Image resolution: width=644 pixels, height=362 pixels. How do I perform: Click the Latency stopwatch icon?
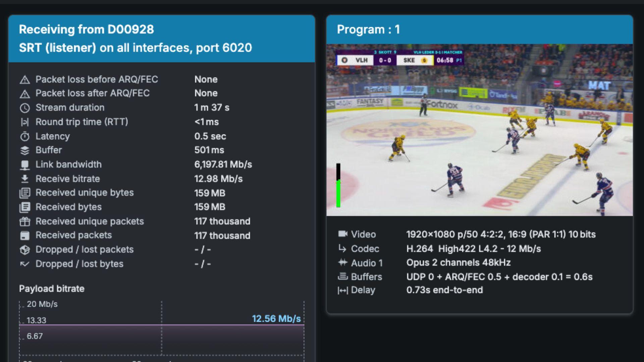point(25,136)
